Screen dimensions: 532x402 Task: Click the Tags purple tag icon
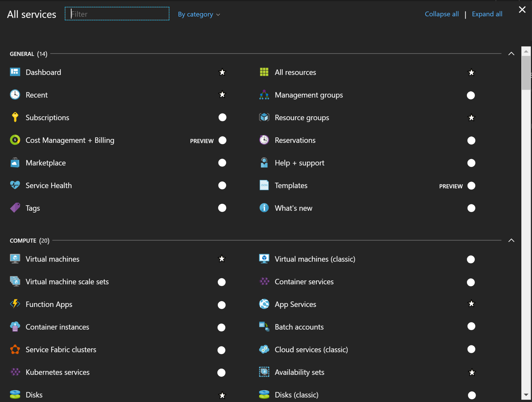coord(15,208)
